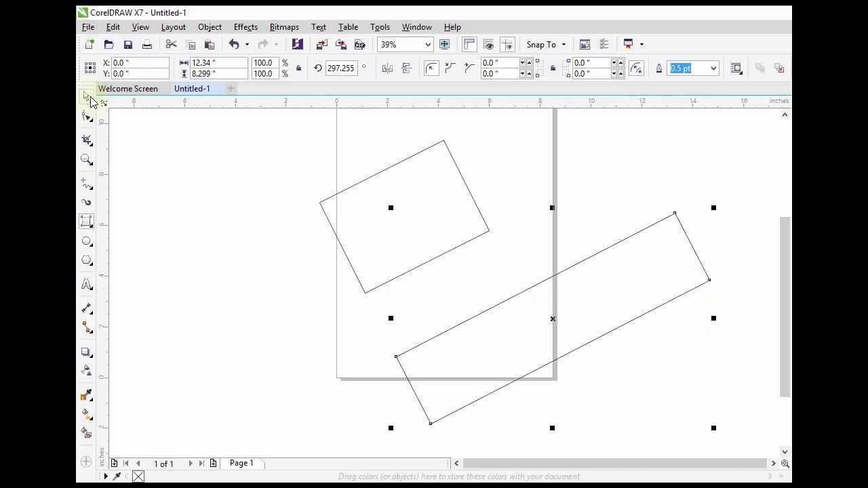Add a new document with the plus tab
The image size is (868, 488).
coord(231,89)
